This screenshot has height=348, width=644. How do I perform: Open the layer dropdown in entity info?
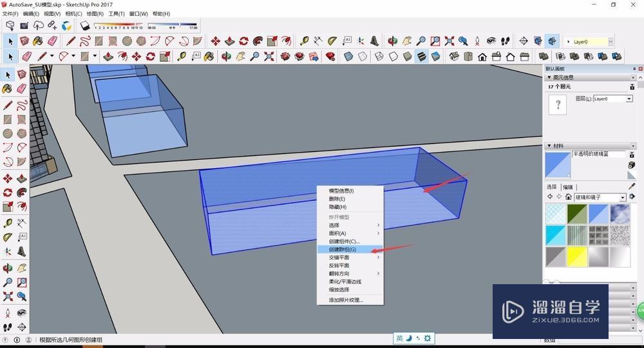tap(629, 99)
